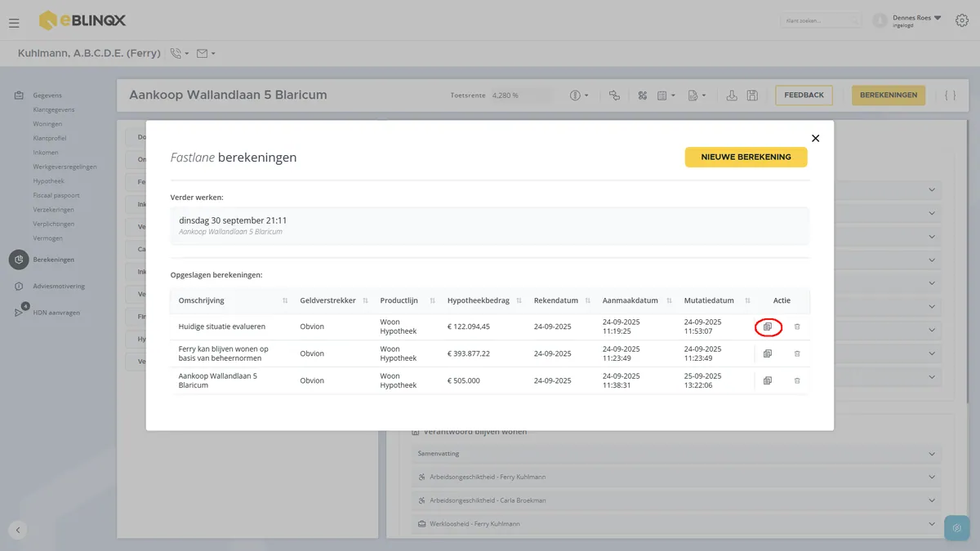Continue working on dinsdag 30 september 21:11

(x=489, y=225)
